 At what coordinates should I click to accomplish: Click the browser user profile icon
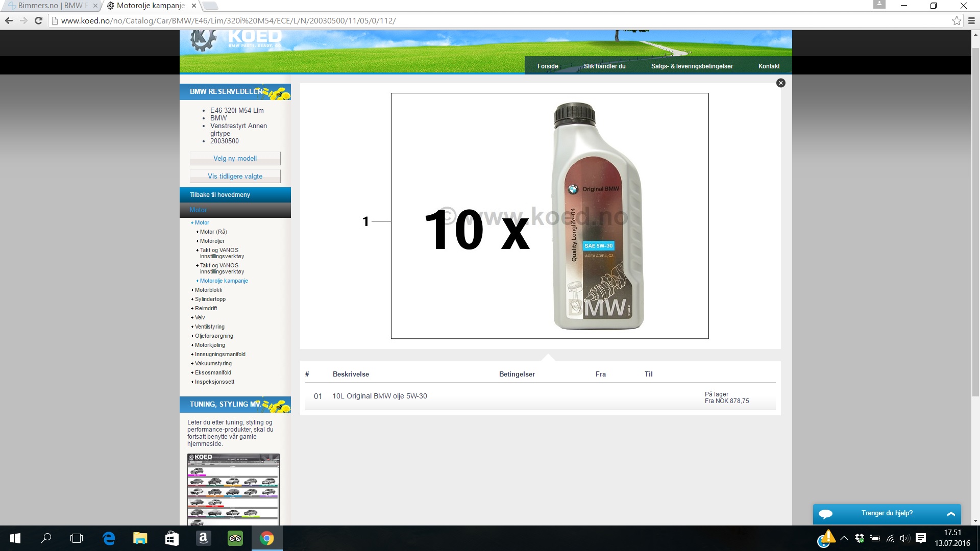pyautogui.click(x=879, y=5)
